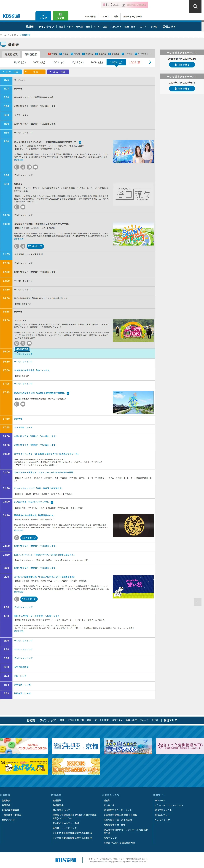Open website globe icon for ヨーロッパ企画の暗い旅
The width and height of the screenshot is (204, 868).
point(16,599)
